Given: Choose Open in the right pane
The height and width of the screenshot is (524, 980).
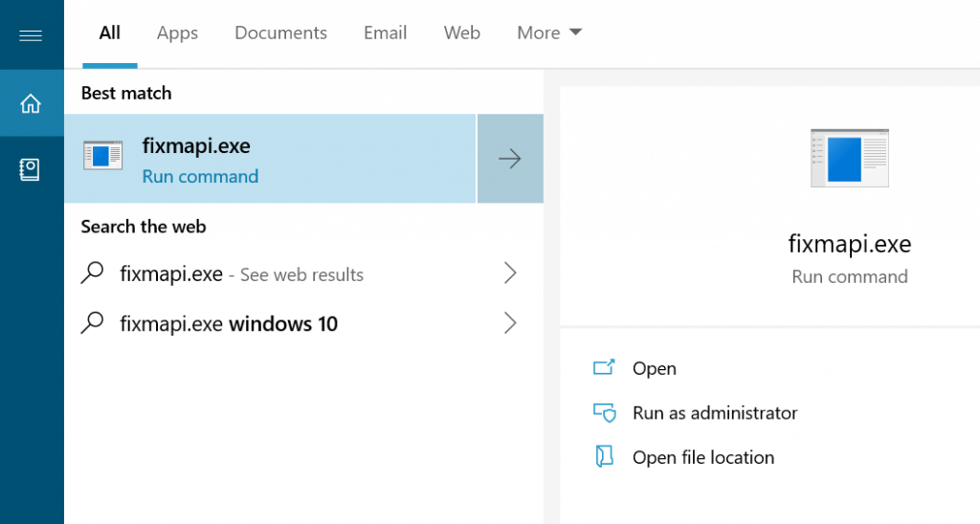Looking at the screenshot, I should click(654, 368).
